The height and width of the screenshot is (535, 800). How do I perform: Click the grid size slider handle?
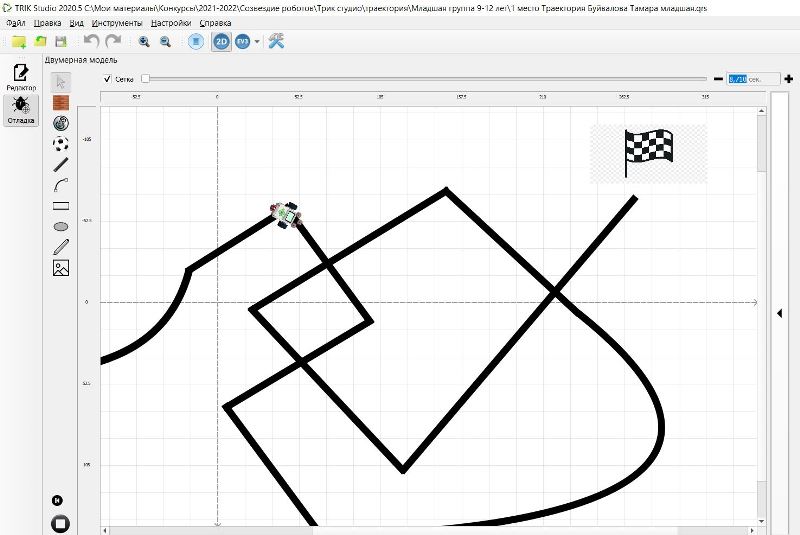tap(145, 78)
